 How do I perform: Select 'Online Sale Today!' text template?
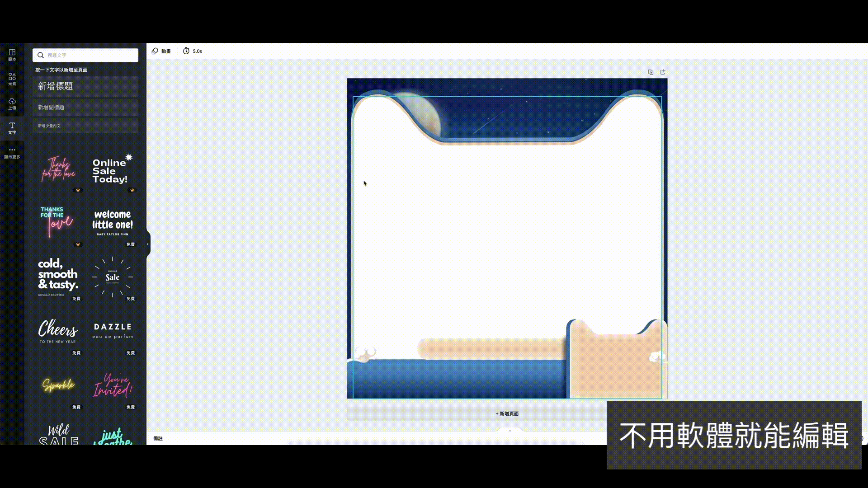pyautogui.click(x=113, y=169)
